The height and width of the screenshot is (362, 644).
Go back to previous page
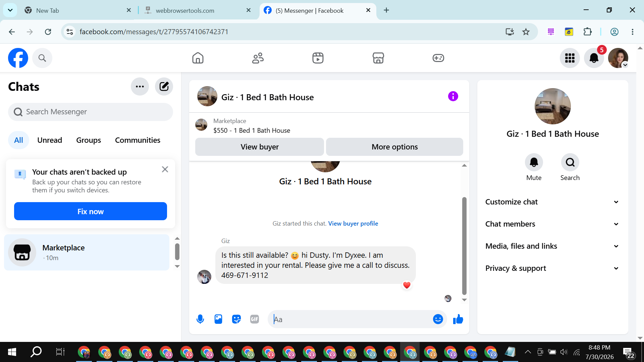coord(12,32)
